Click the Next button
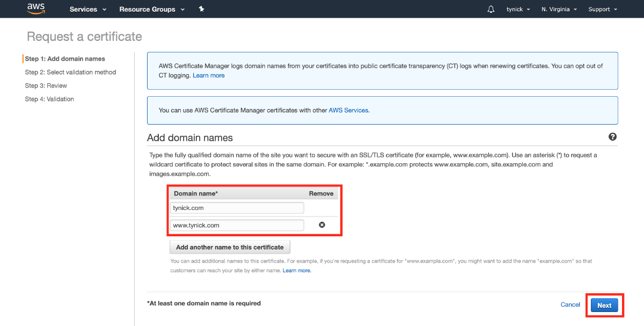Screen dimensions: 644x326 click(x=604, y=305)
